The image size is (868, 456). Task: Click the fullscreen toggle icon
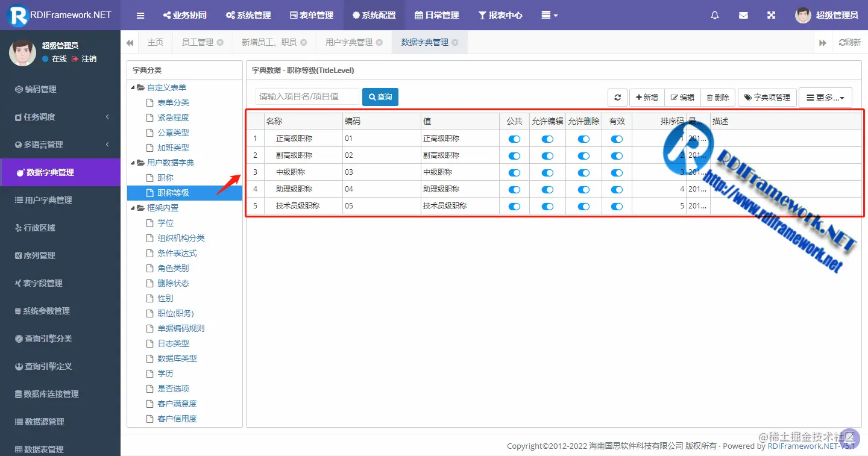[x=772, y=15]
